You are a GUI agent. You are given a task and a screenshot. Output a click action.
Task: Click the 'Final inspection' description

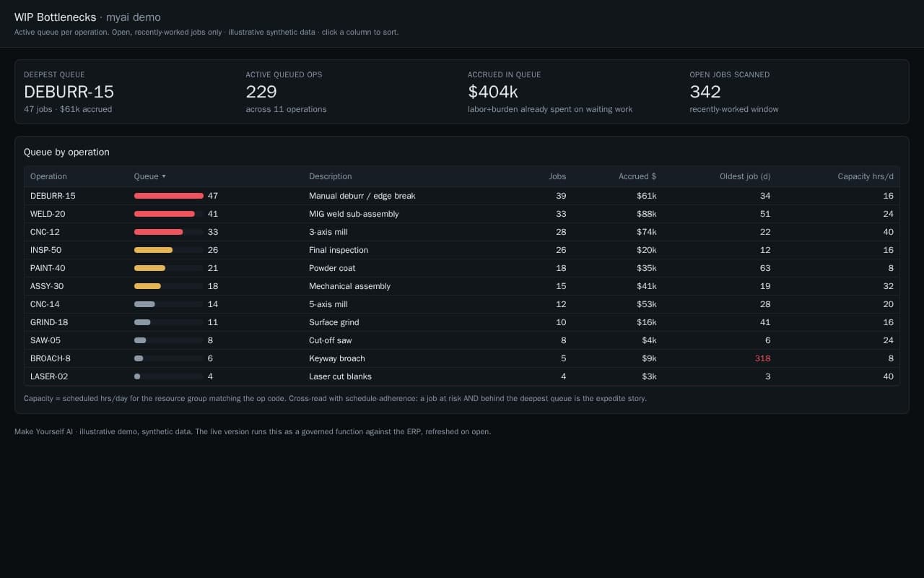click(339, 250)
